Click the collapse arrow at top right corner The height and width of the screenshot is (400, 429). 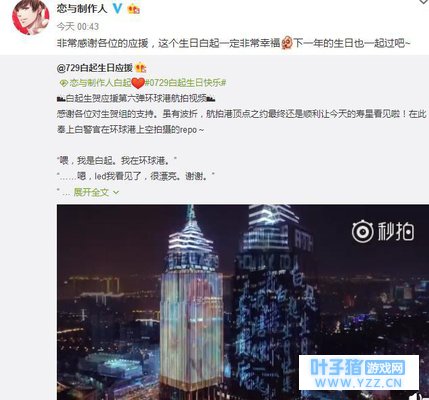tap(424, 2)
